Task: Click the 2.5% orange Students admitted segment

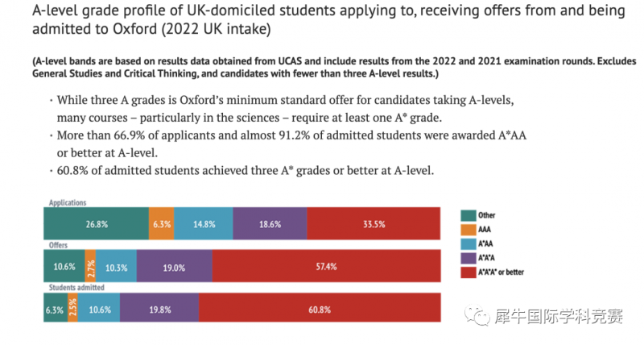Action: click(72, 308)
